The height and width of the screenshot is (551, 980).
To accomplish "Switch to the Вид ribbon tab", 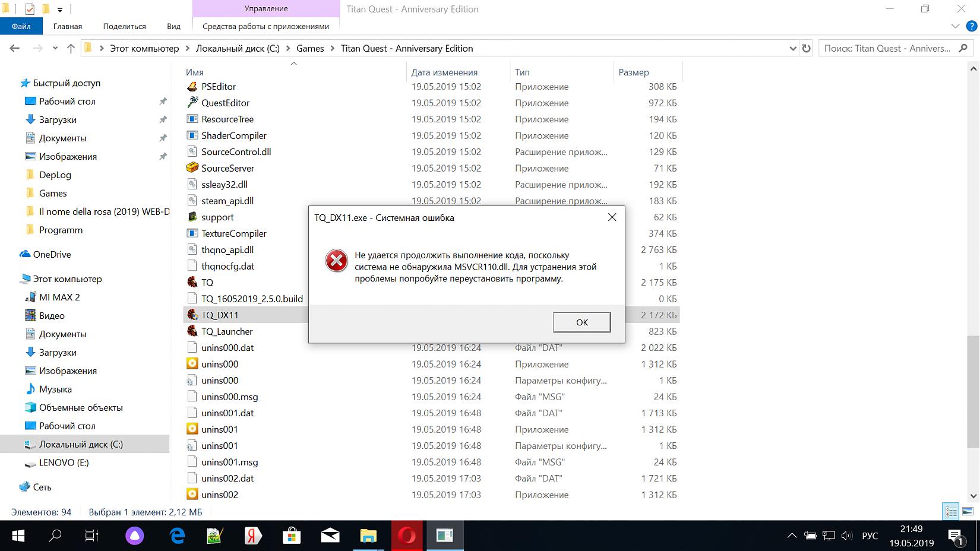I will tap(173, 26).
